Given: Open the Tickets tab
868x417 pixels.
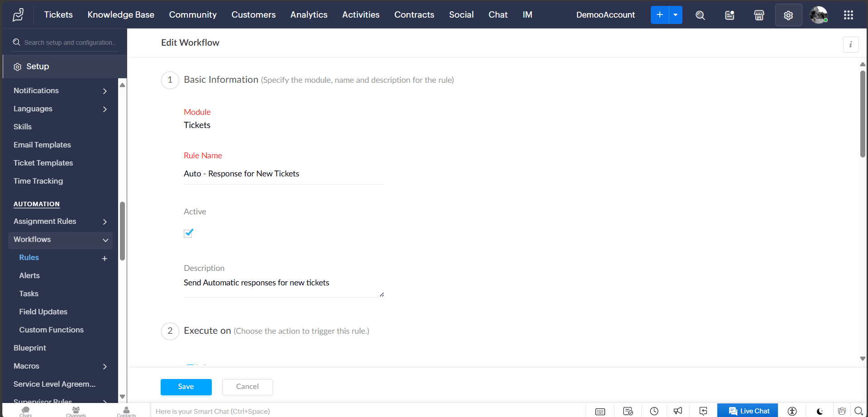Looking at the screenshot, I should pos(58,14).
